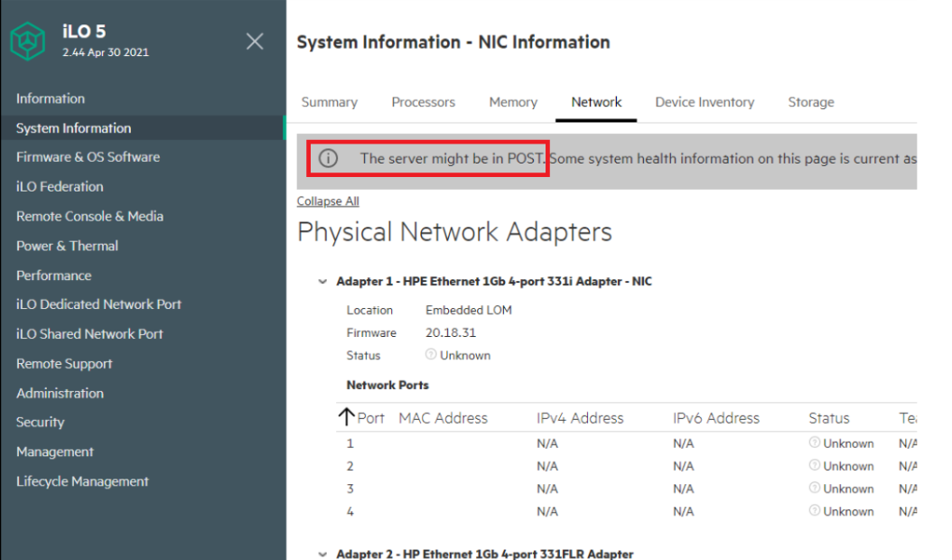The image size is (952, 560).
Task: Collapse the Adapter 1 section chevron
Action: [x=322, y=281]
